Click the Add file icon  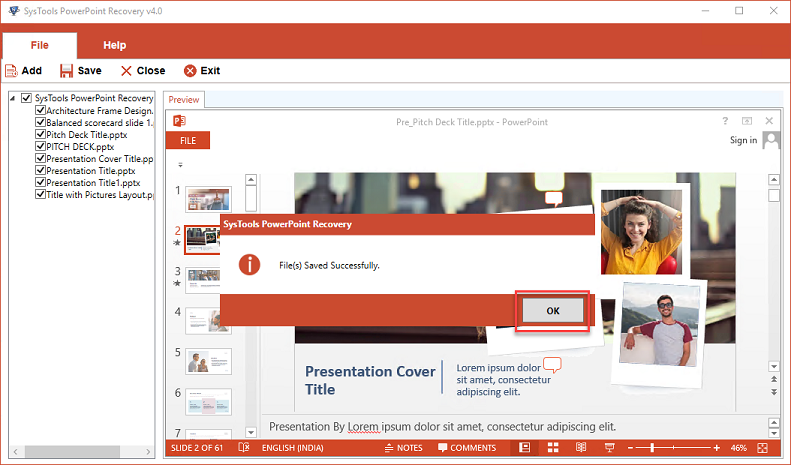[11, 71]
